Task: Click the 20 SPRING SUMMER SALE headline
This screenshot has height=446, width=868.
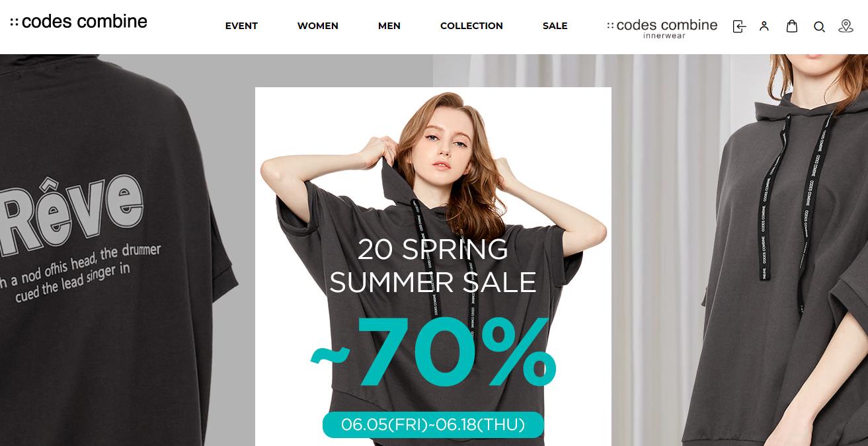Action: click(x=433, y=266)
